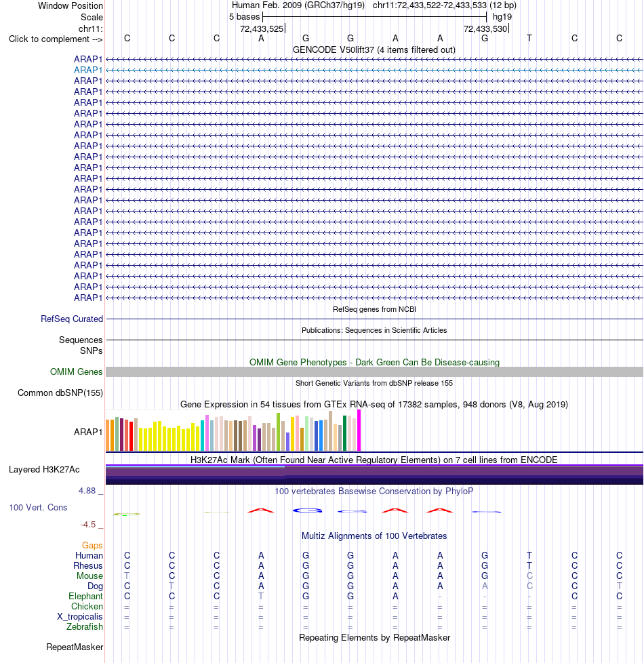Click the '4.88' upper PhyloP scale value

coord(87,491)
